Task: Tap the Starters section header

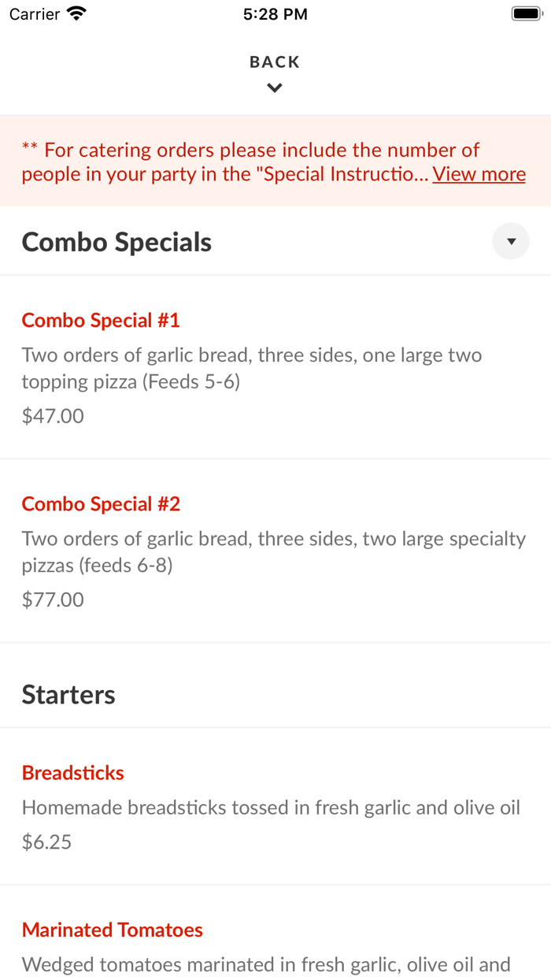Action: 68,694
